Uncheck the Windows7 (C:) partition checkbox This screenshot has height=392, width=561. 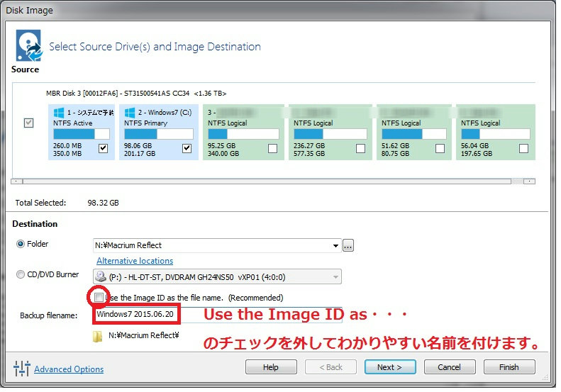click(x=187, y=148)
